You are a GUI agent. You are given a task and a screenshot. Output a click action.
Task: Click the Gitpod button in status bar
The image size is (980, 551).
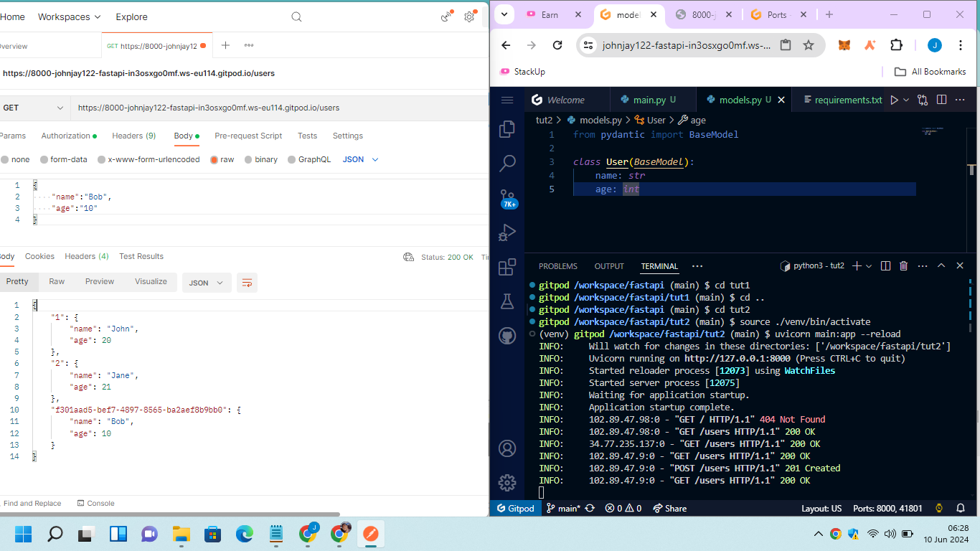(514, 508)
